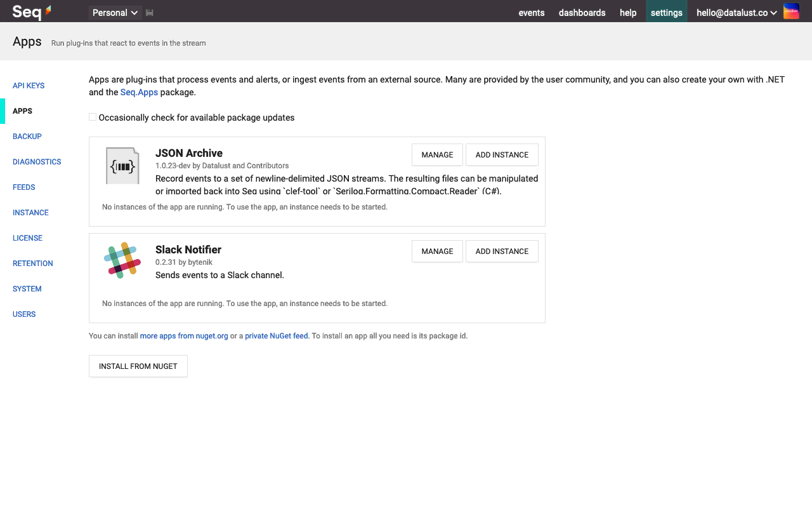Select API Keys in settings sidebar
Screen dimensions: 812x508
coord(29,86)
